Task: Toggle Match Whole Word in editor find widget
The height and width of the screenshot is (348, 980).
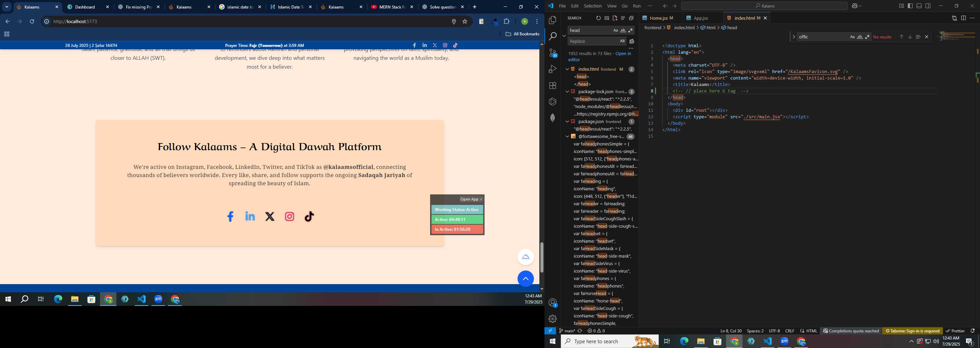Action: point(860,37)
